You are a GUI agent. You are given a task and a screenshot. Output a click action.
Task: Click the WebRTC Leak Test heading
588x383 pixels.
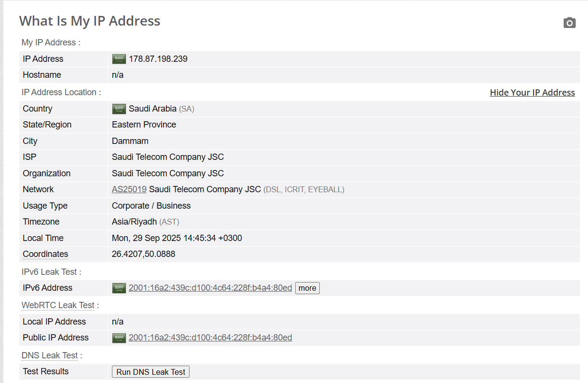[x=58, y=305]
